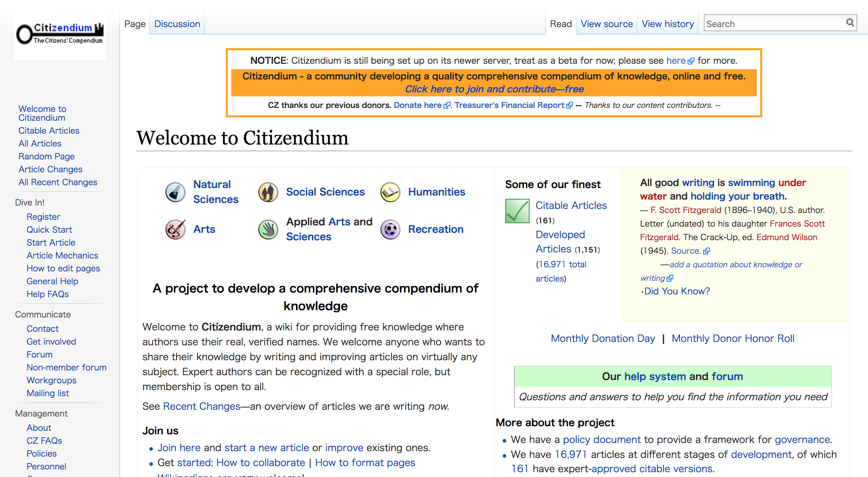
Task: Click the Humanities book icon
Action: pos(390,192)
